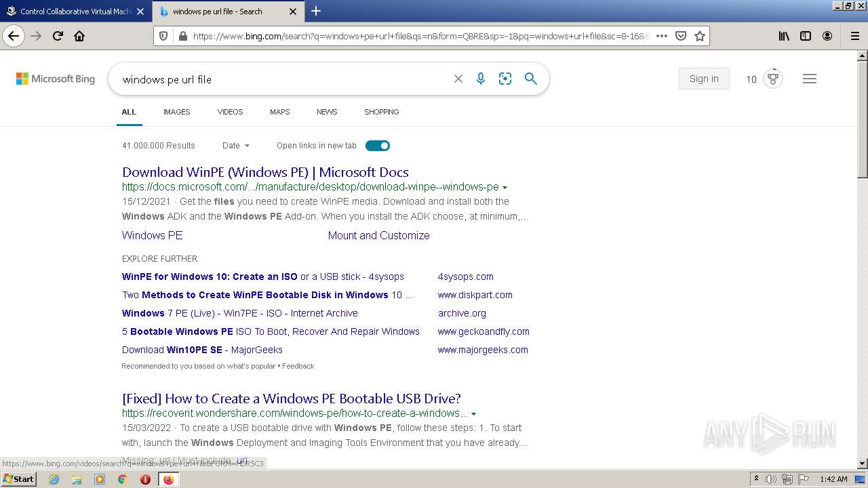Open the Firefox hamburger menu
The height and width of the screenshot is (488, 868).
pos(855,36)
